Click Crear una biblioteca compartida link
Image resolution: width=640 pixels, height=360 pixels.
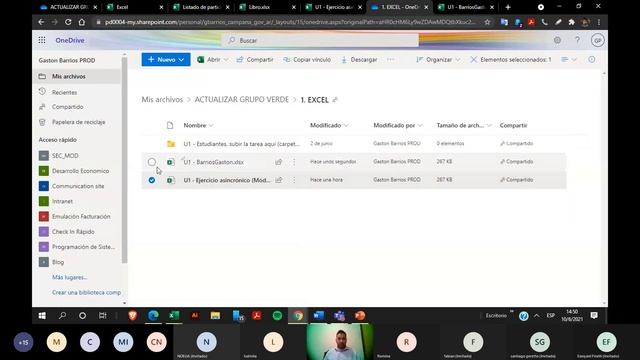tap(86, 293)
